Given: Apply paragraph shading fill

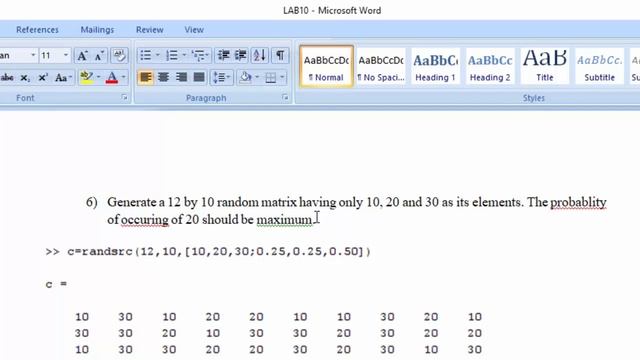Looking at the screenshot, I should coord(245,77).
